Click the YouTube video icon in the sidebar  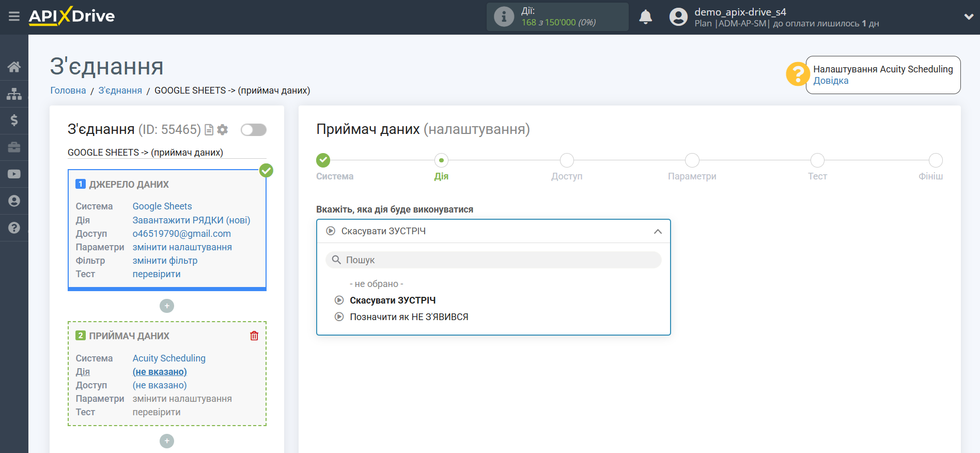(x=14, y=174)
